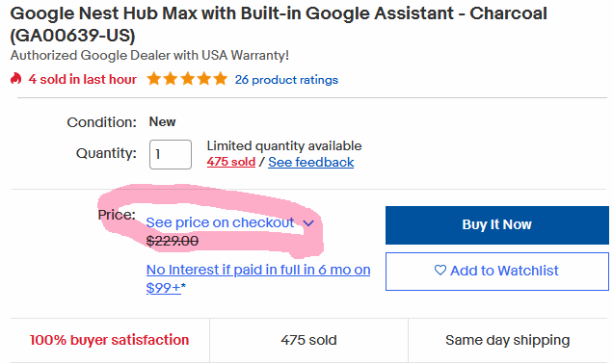Viewport: 613px width, 364px height.
Task: Click into the Quantity input box
Action: [171, 154]
